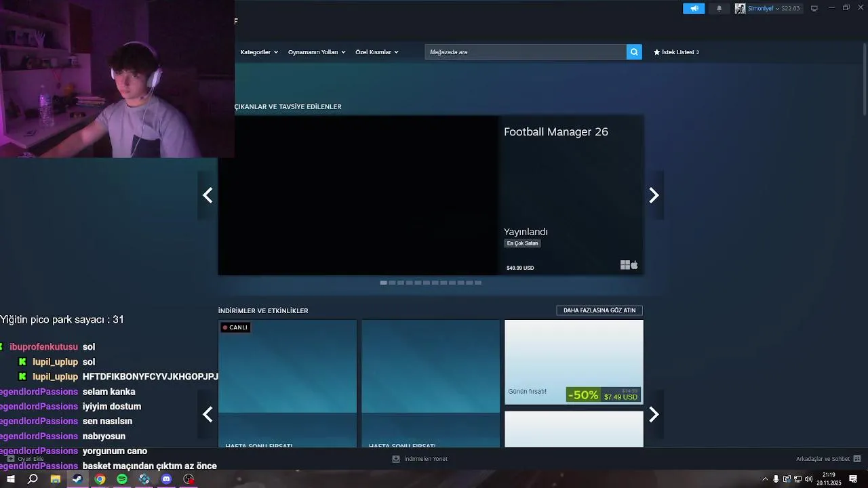
Task: Click the $49.99 USD price
Action: tap(520, 268)
